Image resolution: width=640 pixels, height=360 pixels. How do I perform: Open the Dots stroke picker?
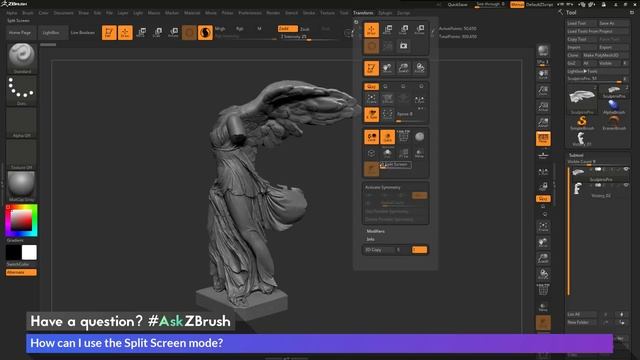click(22, 91)
